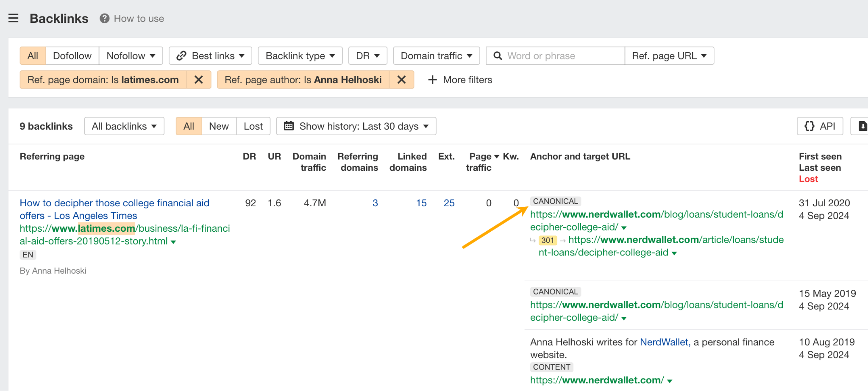
Task: Click the search magnifier icon
Action: 498,55
